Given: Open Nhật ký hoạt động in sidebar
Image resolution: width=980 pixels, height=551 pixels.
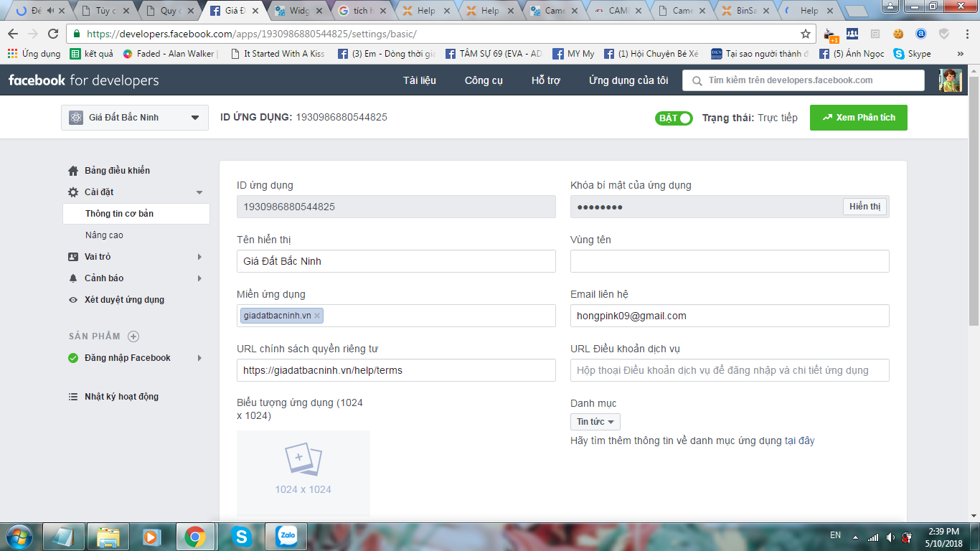Looking at the screenshot, I should 121,397.
